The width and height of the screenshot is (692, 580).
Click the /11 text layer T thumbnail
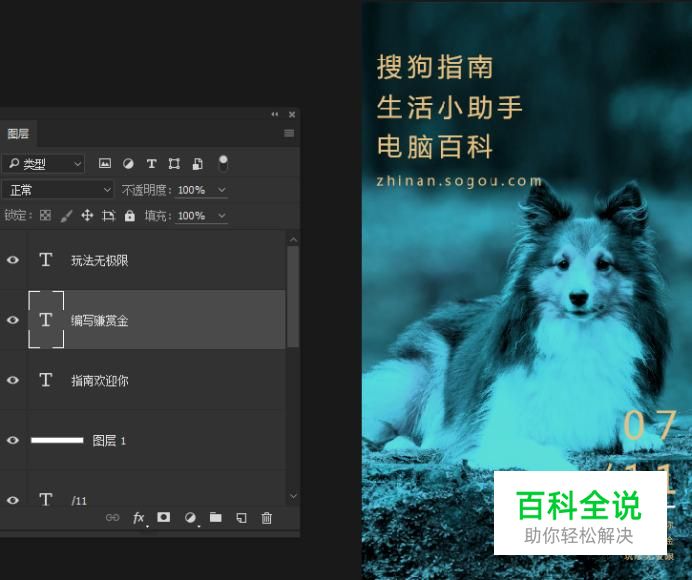pyautogui.click(x=46, y=500)
